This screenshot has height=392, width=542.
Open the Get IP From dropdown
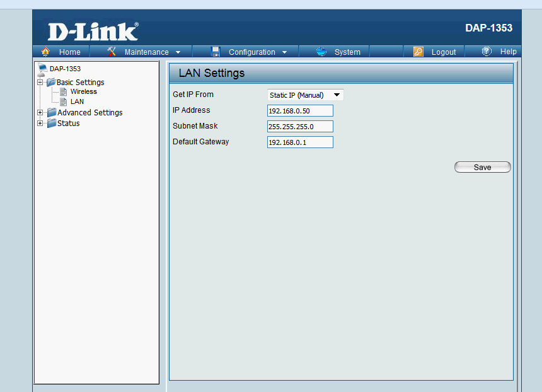[x=305, y=95]
